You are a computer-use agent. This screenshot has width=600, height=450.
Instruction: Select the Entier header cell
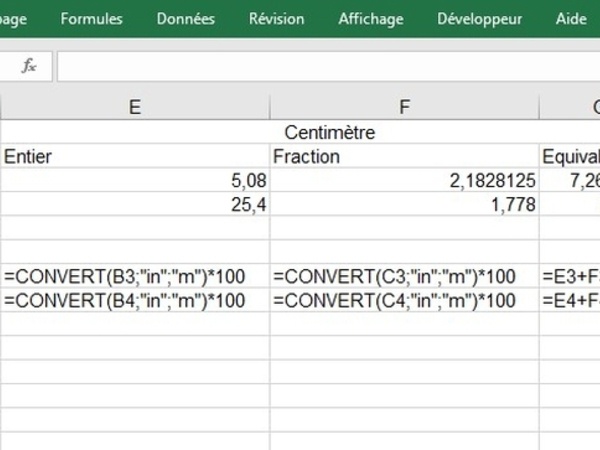[x=135, y=156]
